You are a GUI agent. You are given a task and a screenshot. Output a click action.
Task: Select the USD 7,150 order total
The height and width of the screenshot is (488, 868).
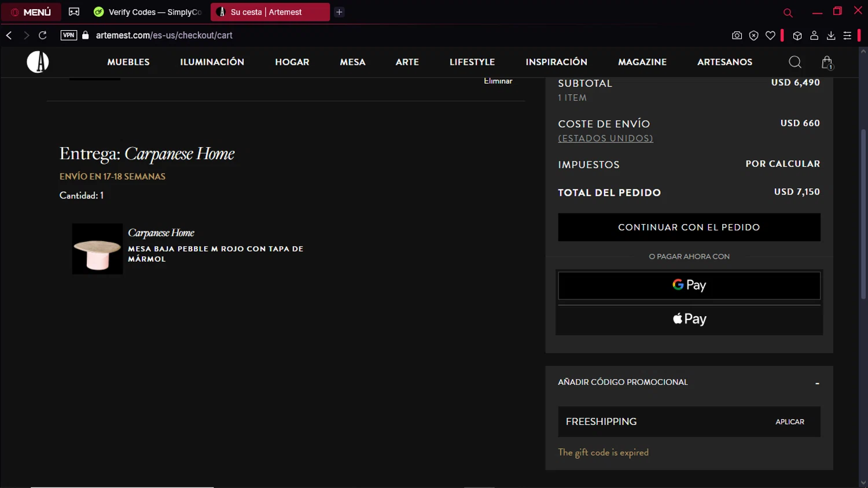tap(797, 192)
